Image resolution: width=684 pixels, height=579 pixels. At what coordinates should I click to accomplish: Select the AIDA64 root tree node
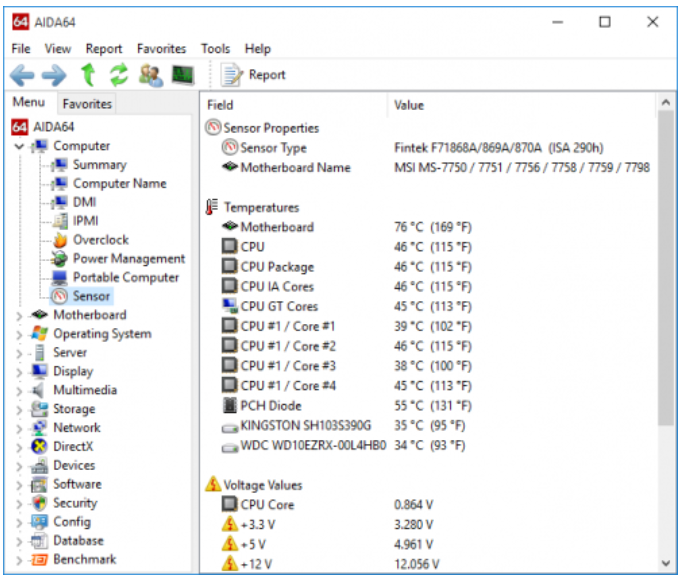click(43, 127)
